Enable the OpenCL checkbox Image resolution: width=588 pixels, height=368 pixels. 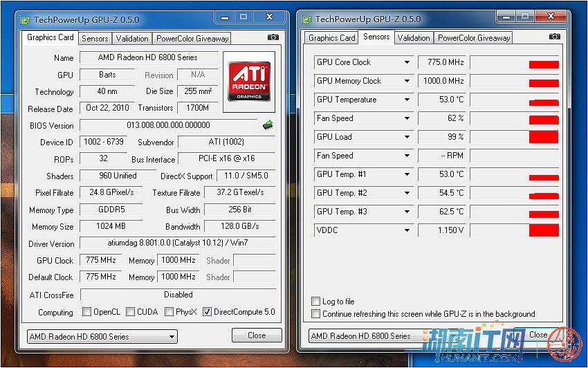(86, 312)
